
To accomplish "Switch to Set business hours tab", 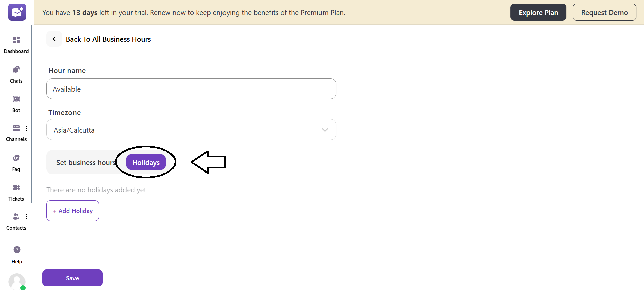I will [x=86, y=163].
